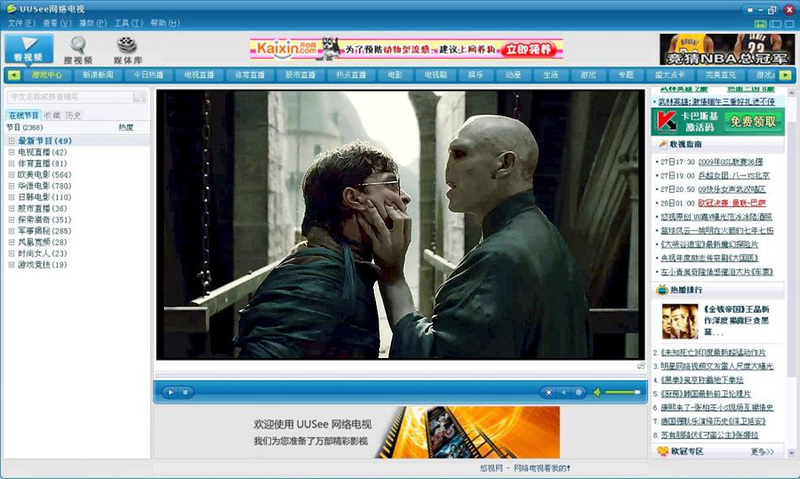Expand the 电视直播 (42) category

(x=11, y=152)
